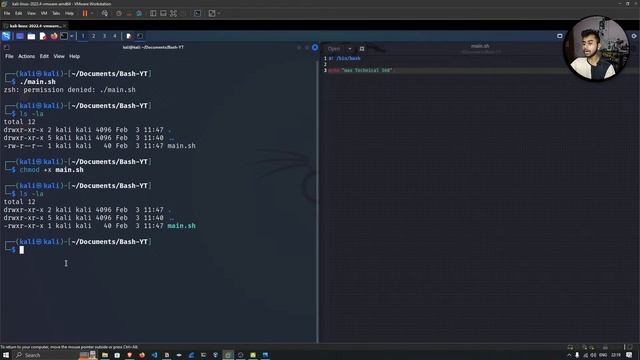Open Firefox from Windows taskbar
This screenshot has width=640, height=360.
tap(142, 355)
